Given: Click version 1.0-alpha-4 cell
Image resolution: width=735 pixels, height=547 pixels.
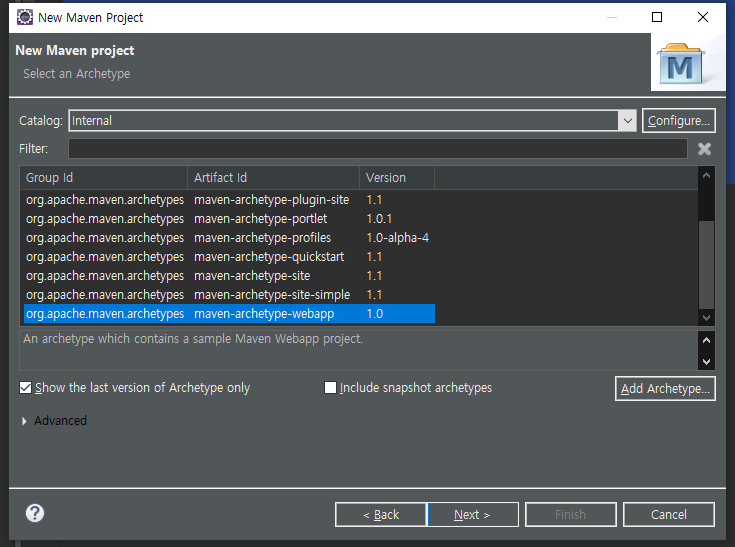Looking at the screenshot, I should pos(398,238).
